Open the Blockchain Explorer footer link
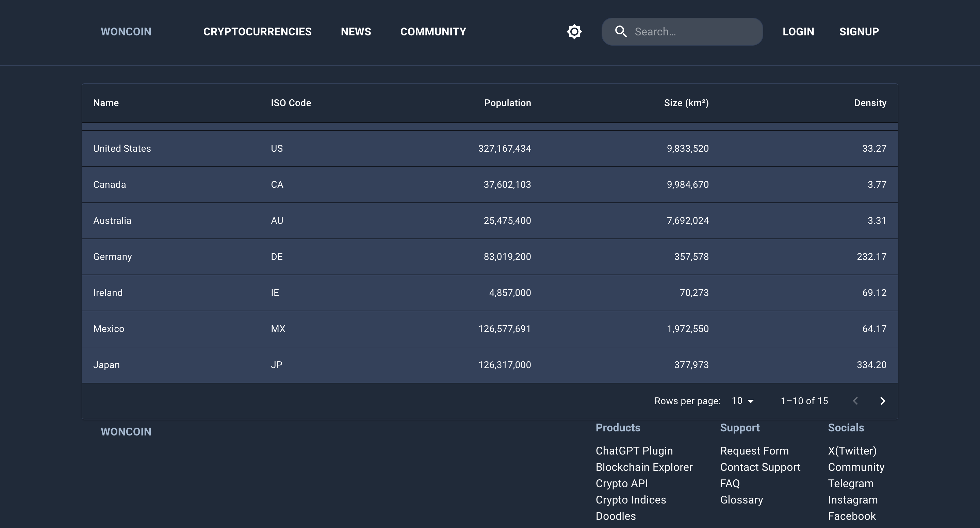The width and height of the screenshot is (980, 528). 644,467
